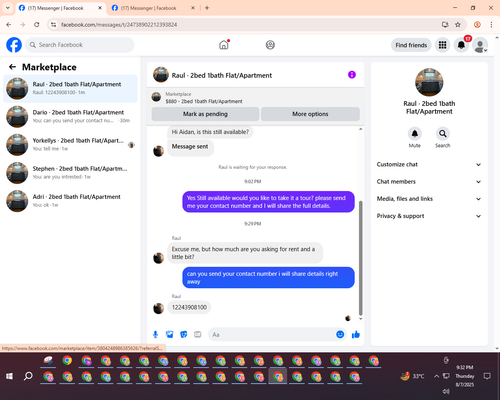Click 'Yes Still available' purple message
This screenshot has width=500, height=400.
tap(268, 202)
